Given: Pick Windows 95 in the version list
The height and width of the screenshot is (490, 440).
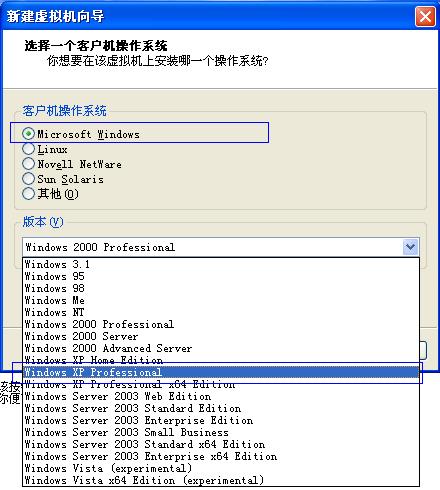Looking at the screenshot, I should tap(221, 276).
